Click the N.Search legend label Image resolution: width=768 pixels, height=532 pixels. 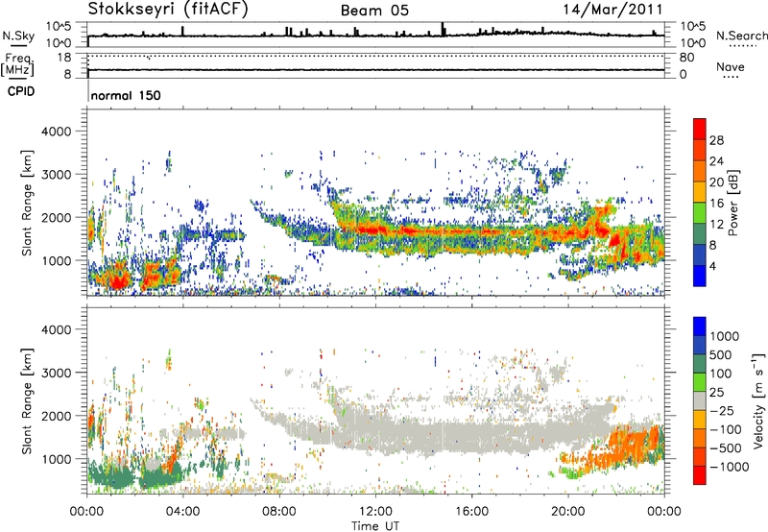pyautogui.click(x=741, y=36)
